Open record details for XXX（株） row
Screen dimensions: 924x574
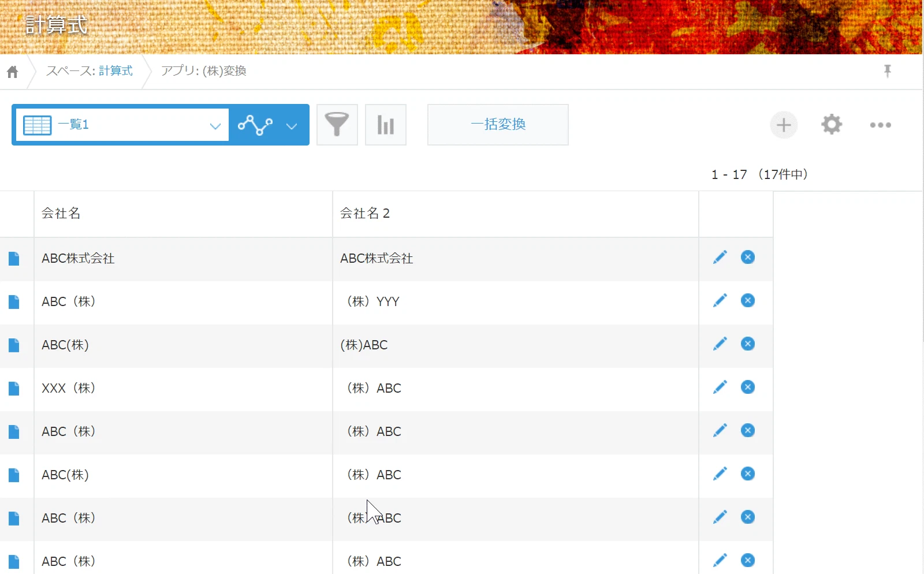14,389
